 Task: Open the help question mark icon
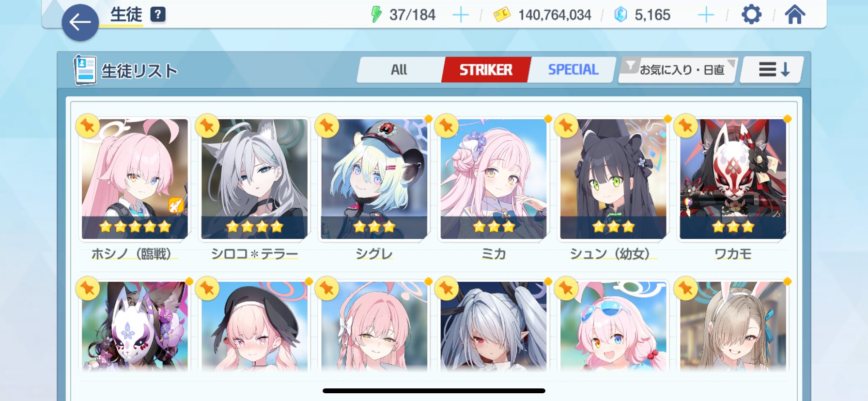tap(158, 15)
